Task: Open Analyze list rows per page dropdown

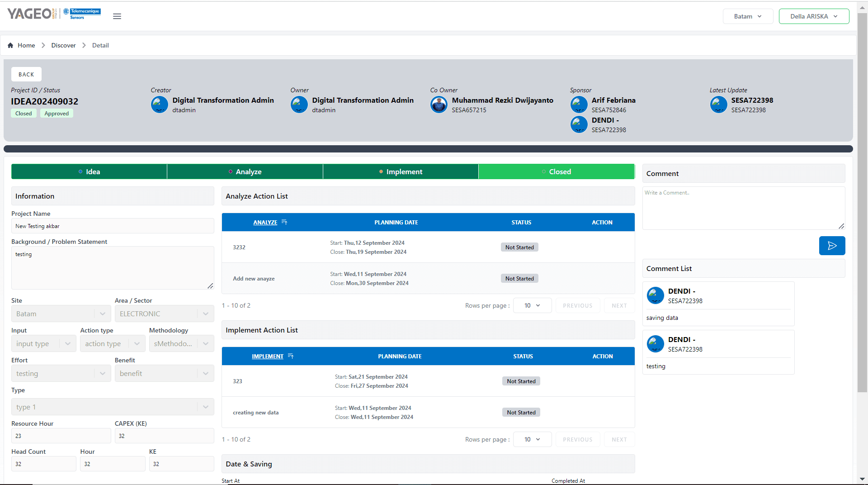Action: tap(532, 305)
